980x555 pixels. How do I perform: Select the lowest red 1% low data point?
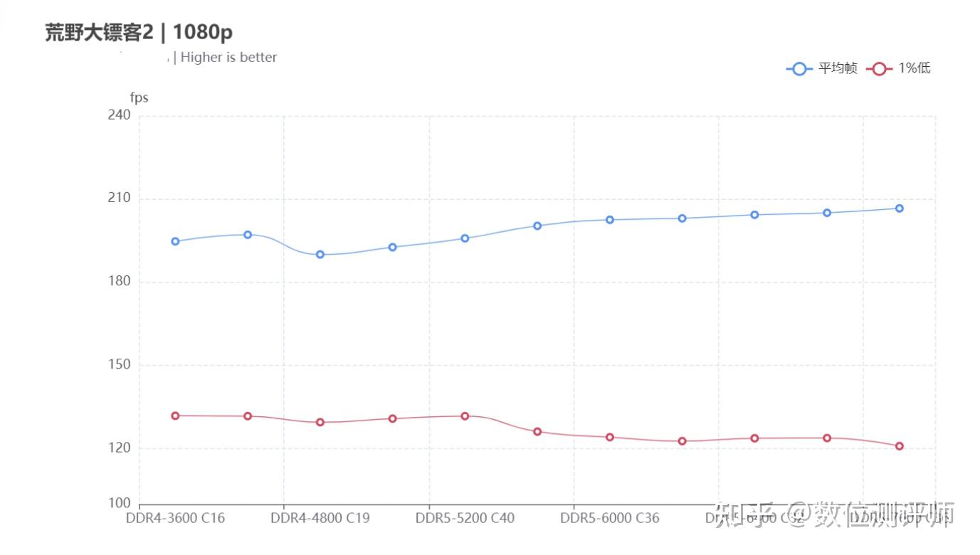[x=900, y=446]
